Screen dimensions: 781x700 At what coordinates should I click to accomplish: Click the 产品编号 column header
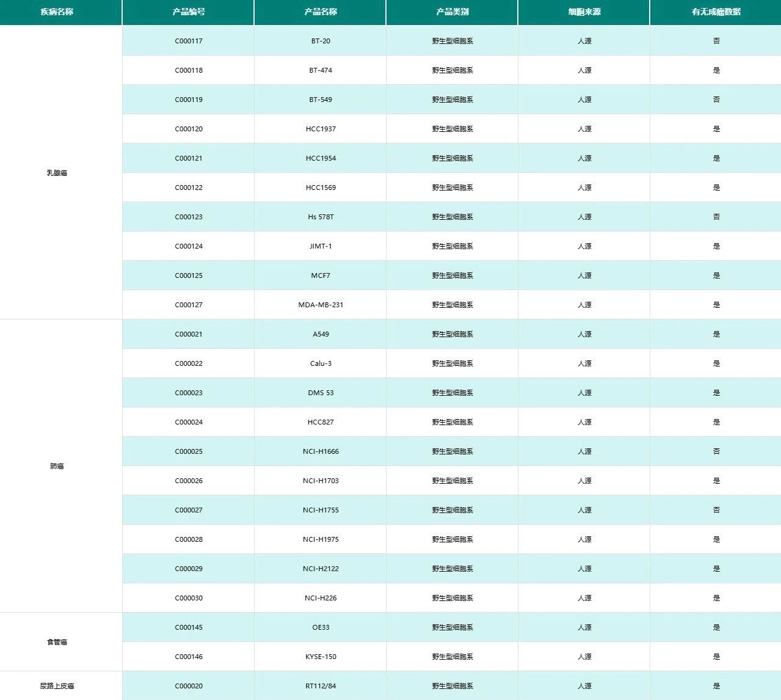(x=189, y=12)
